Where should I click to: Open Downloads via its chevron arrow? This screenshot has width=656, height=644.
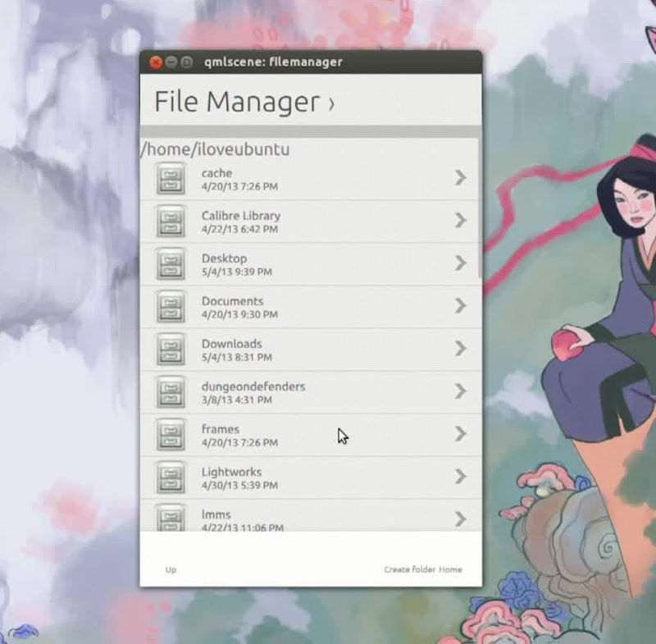click(x=460, y=349)
